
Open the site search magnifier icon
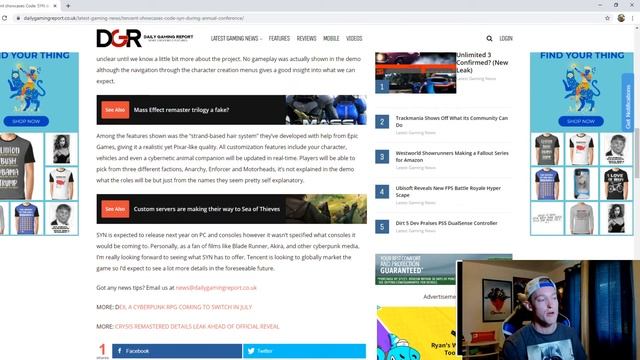[x=489, y=38]
